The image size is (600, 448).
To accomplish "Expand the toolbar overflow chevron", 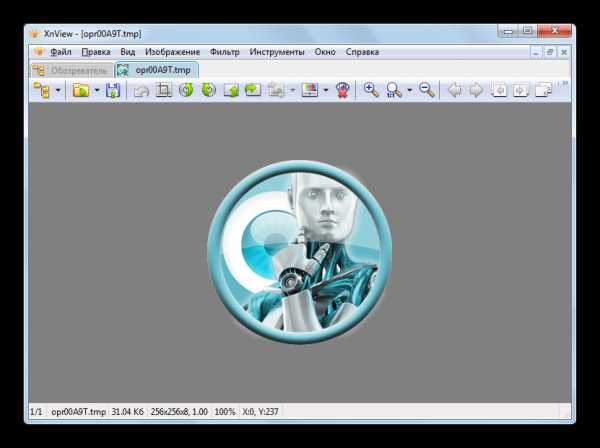I will pos(563,84).
